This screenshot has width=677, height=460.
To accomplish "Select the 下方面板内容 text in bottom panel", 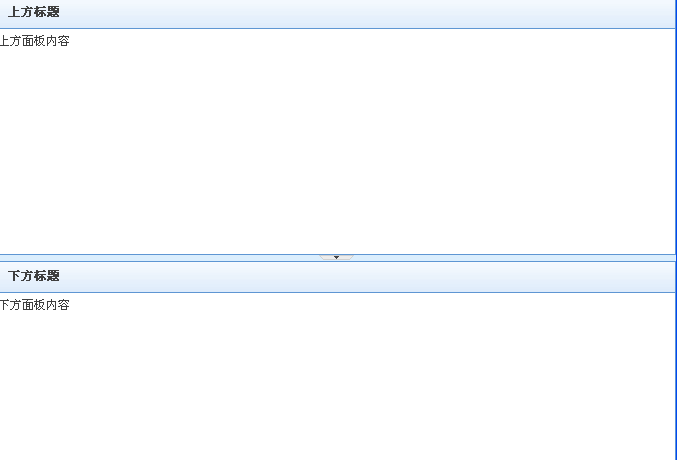I will 35,305.
